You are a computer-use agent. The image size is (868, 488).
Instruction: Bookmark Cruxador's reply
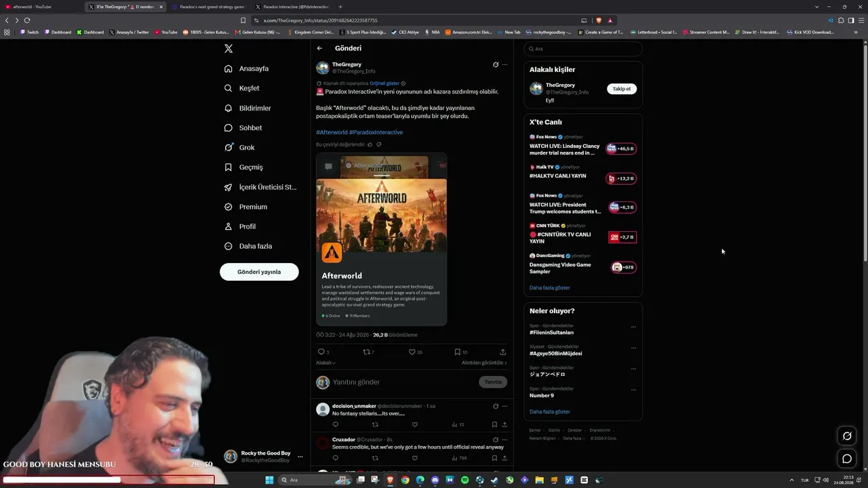[494, 458]
